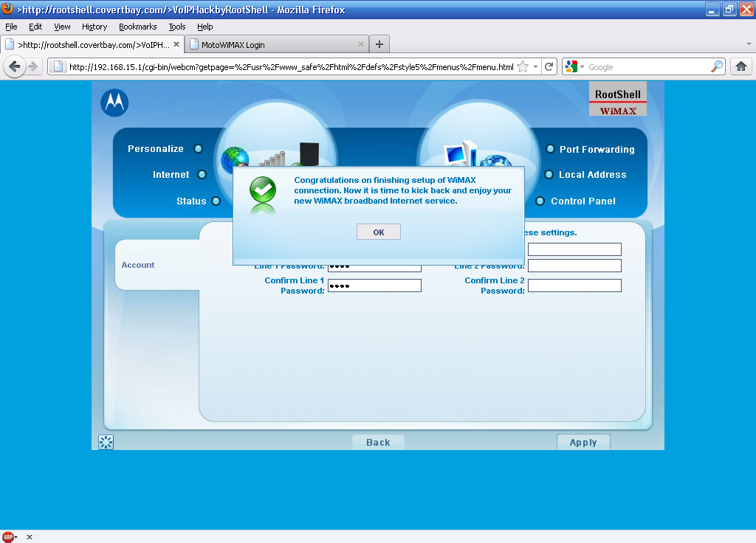The image size is (756, 543).
Task: Close the MotoWiMAX Login tab
Action: (360, 44)
